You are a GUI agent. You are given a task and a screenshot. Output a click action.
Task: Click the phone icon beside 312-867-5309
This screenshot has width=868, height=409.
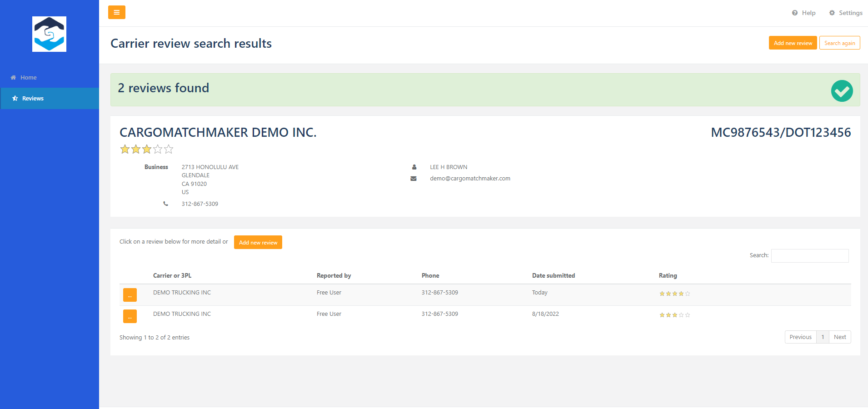(x=165, y=204)
